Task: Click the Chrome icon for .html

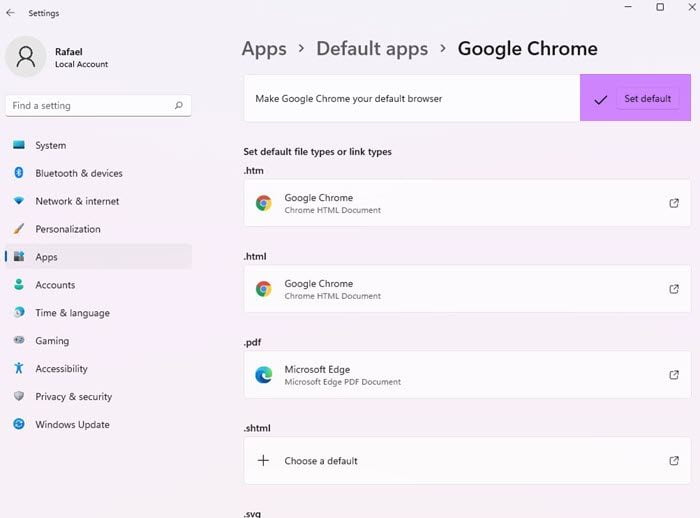Action: 264,289
